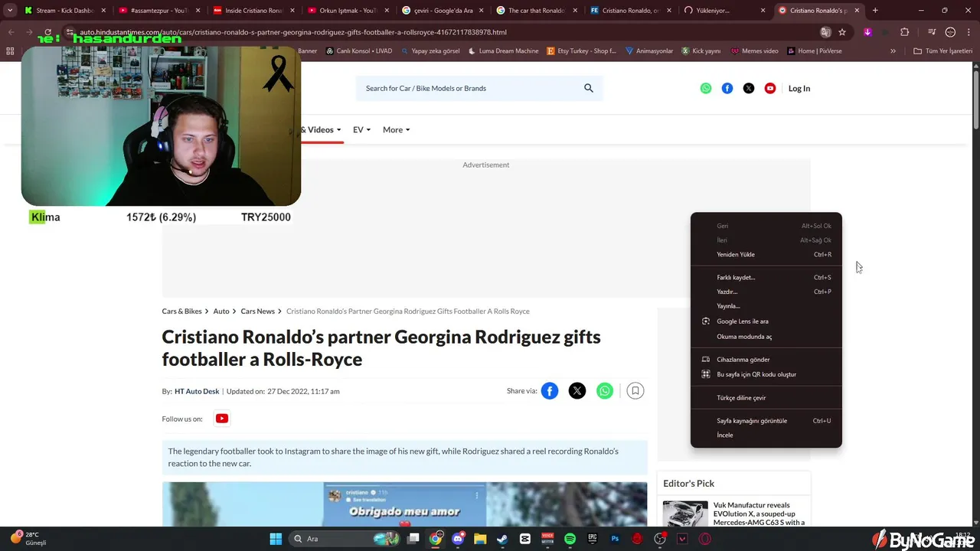Switch to the 'çeviri - Google'da Ara' tab
Screen dimensions: 980x551
click(x=442, y=11)
